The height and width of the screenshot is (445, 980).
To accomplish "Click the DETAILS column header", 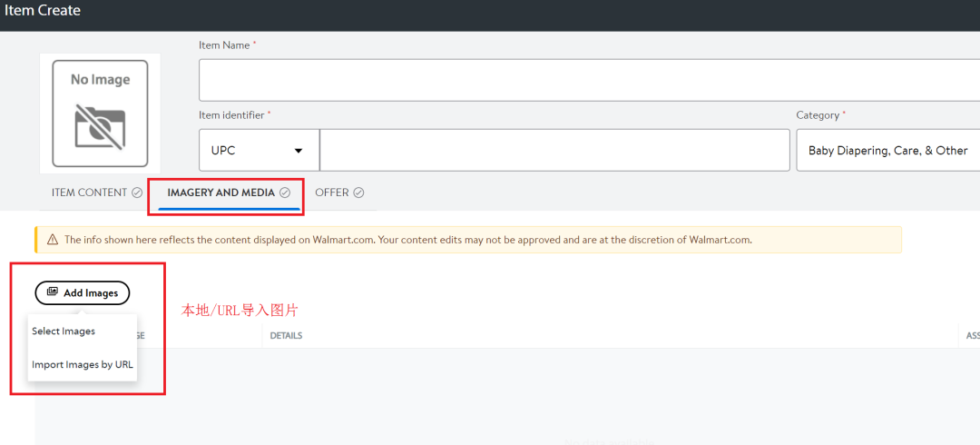I will pos(287,336).
